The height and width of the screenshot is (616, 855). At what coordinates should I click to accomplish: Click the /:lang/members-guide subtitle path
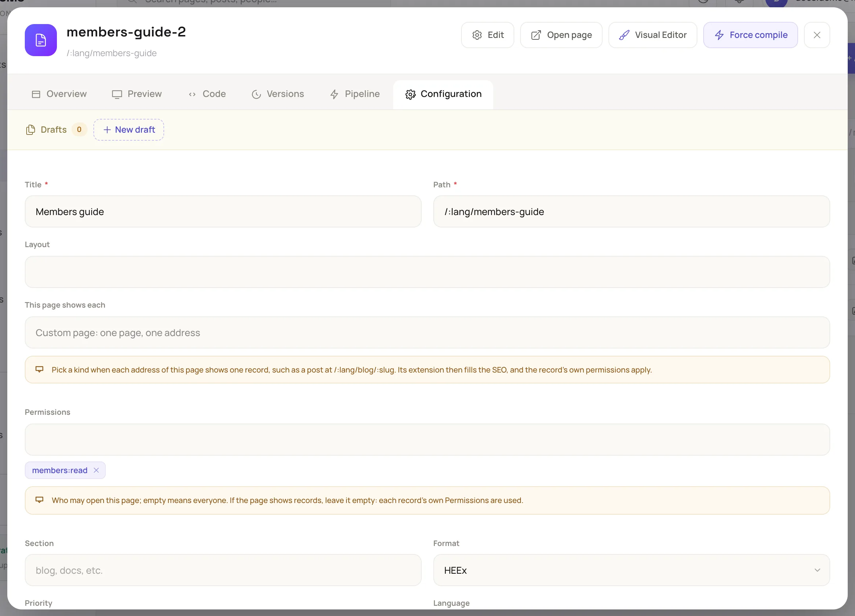[112, 53]
